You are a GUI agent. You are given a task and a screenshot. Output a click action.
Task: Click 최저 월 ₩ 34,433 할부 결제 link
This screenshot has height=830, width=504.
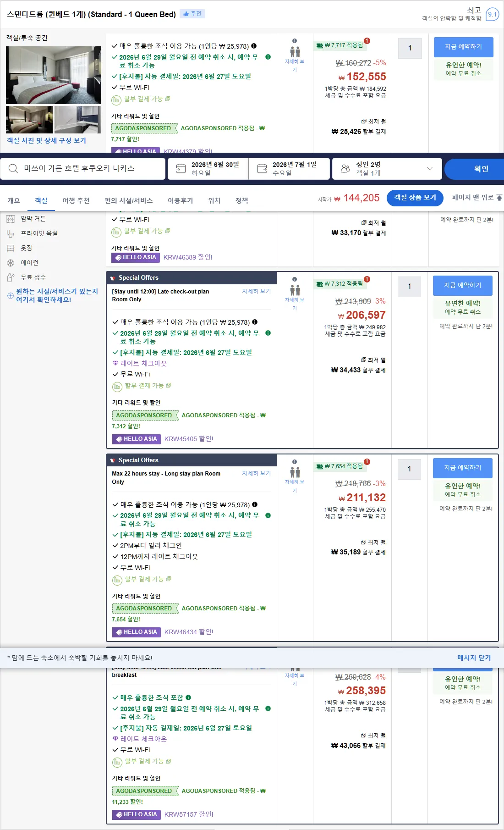(x=358, y=365)
